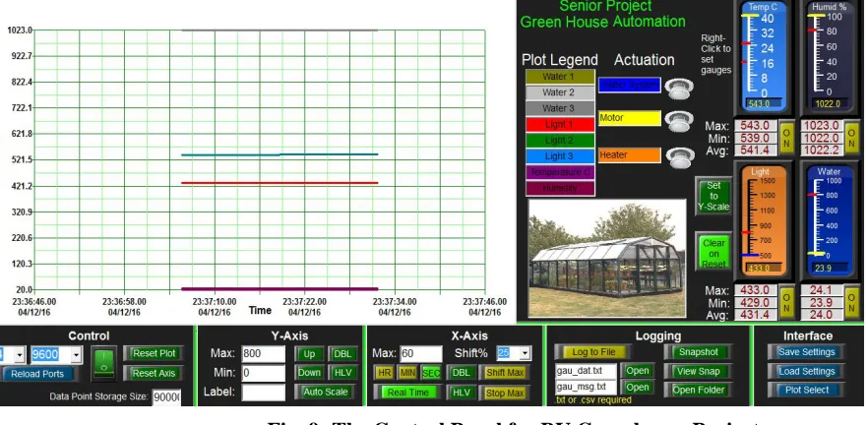Click Clear on Reset button
Image resolution: width=868 pixels, height=425 pixels.
pyautogui.click(x=713, y=253)
